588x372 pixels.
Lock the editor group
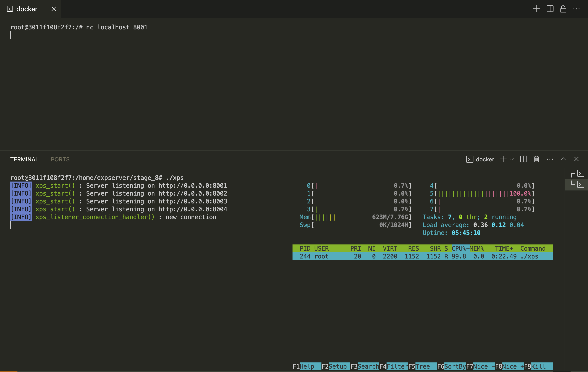click(563, 9)
